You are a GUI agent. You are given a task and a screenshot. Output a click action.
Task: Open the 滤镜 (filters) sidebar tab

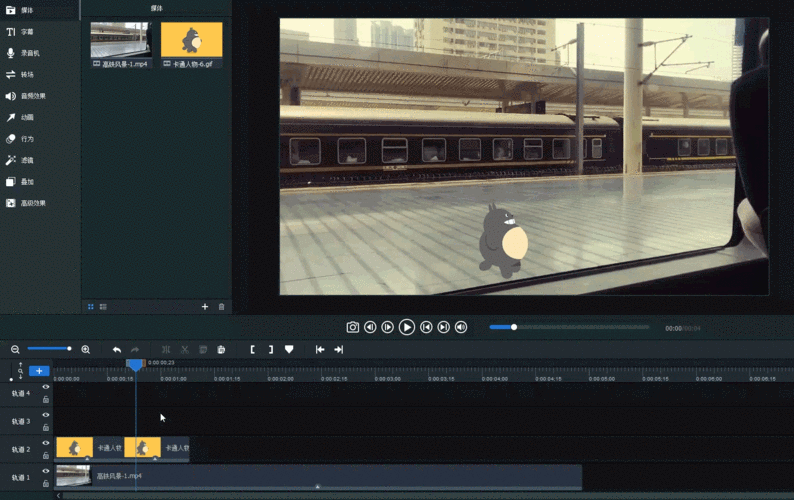pos(27,160)
